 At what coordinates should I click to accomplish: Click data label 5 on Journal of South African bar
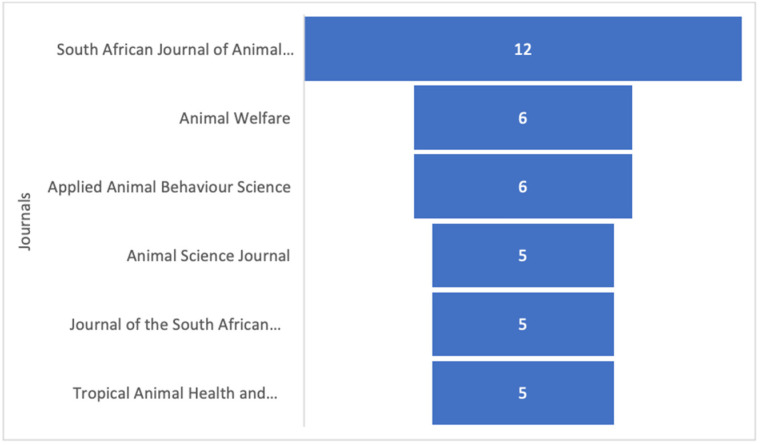[x=522, y=324]
